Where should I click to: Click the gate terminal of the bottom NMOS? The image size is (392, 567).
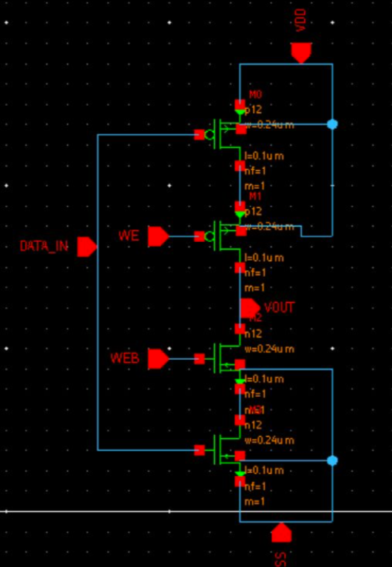pyautogui.click(x=200, y=450)
